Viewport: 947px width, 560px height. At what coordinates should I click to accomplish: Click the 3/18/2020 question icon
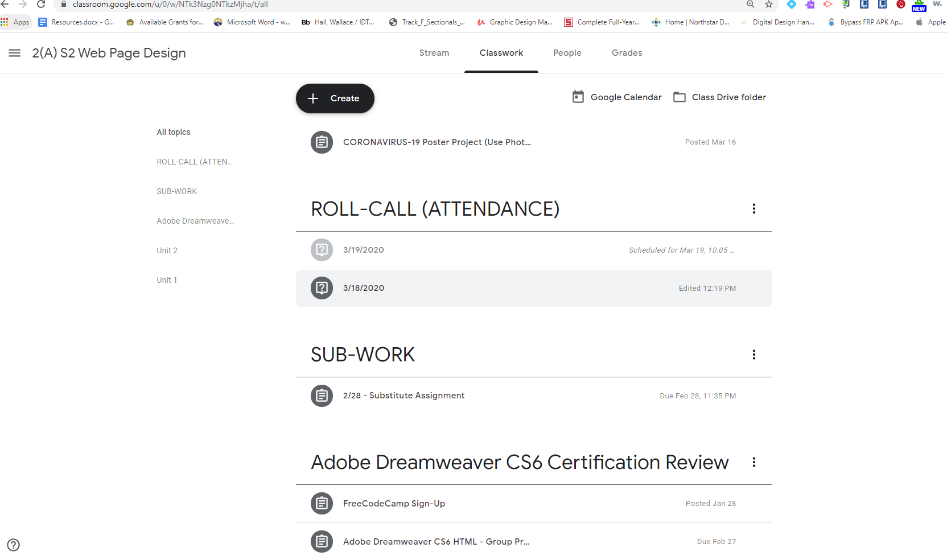(x=322, y=288)
